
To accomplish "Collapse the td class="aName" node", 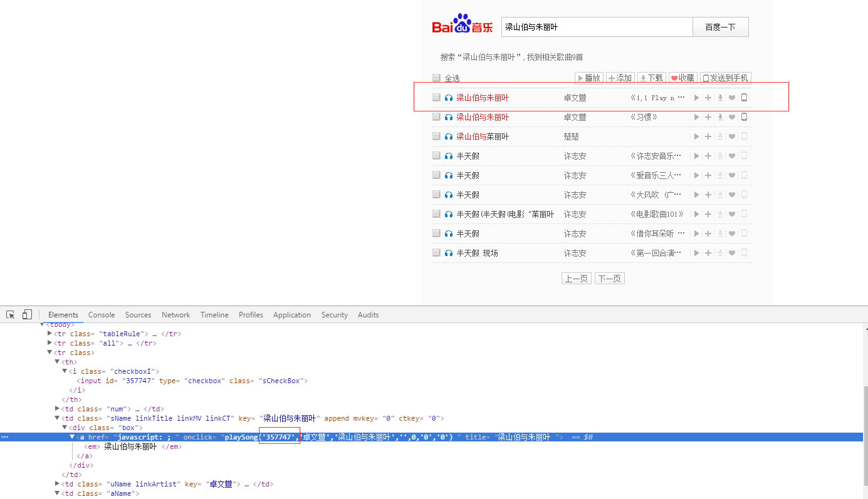I will [x=57, y=493].
